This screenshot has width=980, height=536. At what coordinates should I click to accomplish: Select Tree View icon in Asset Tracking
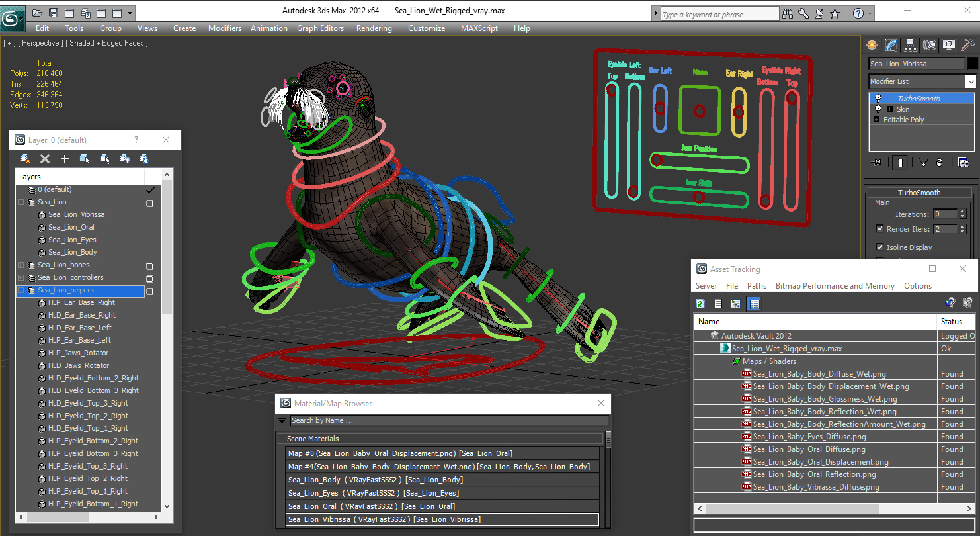click(x=735, y=304)
